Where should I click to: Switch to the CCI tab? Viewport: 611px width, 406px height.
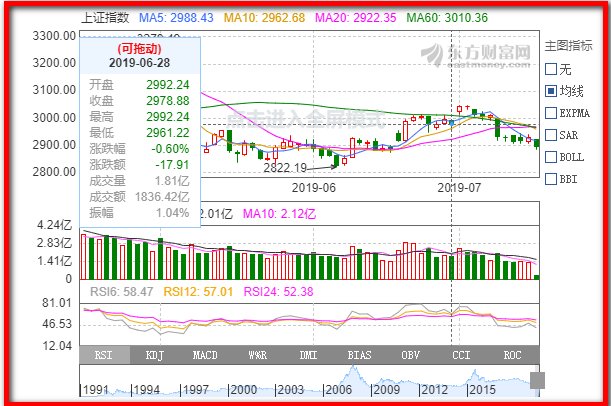[x=460, y=355]
